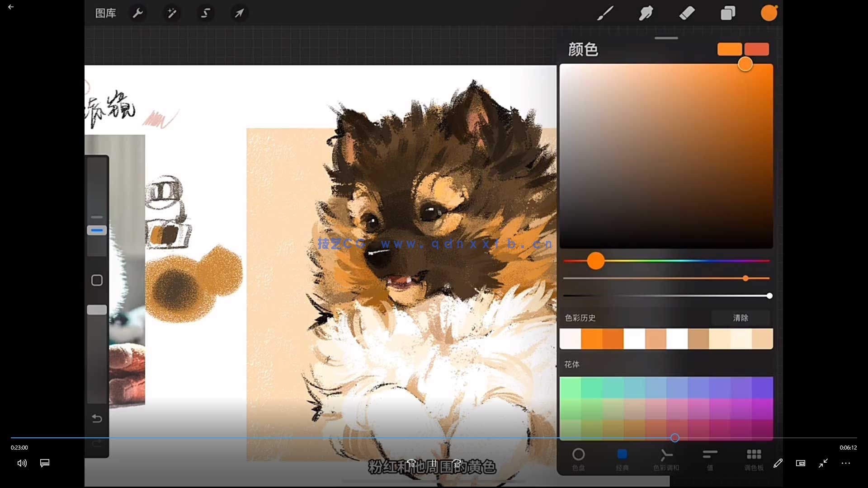The height and width of the screenshot is (488, 868).
Task: Toggle the subtitles caption icon
Action: (45, 463)
